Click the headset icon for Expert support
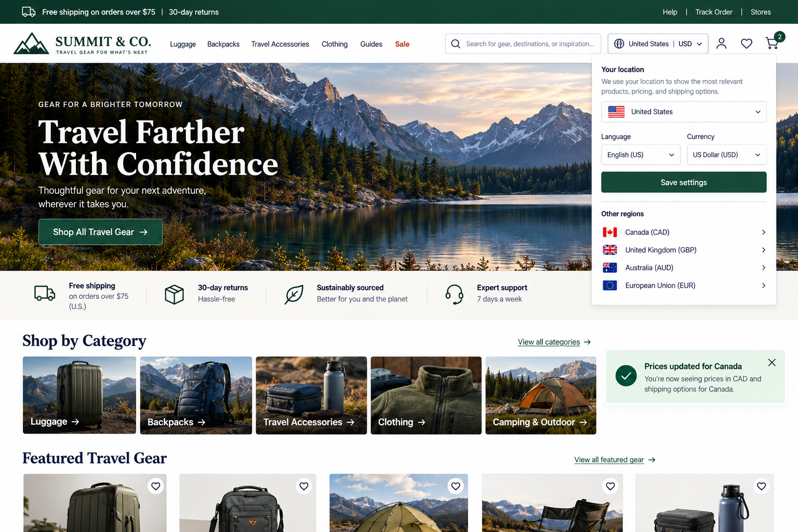Screen dimensions: 798x532 pyautogui.click(x=454, y=294)
